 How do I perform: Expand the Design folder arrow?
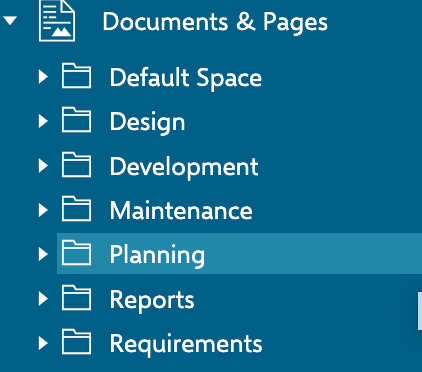click(43, 121)
